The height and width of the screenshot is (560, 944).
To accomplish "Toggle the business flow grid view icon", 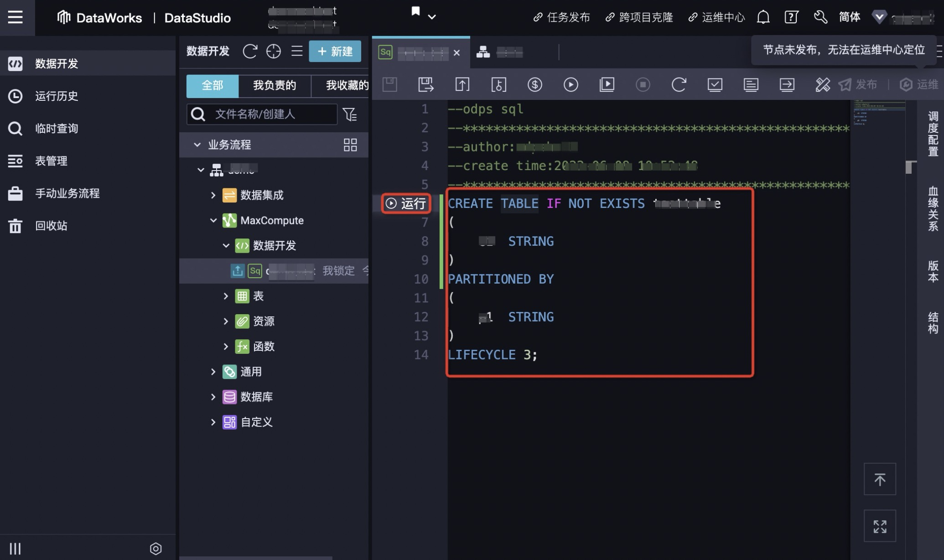I will [350, 145].
